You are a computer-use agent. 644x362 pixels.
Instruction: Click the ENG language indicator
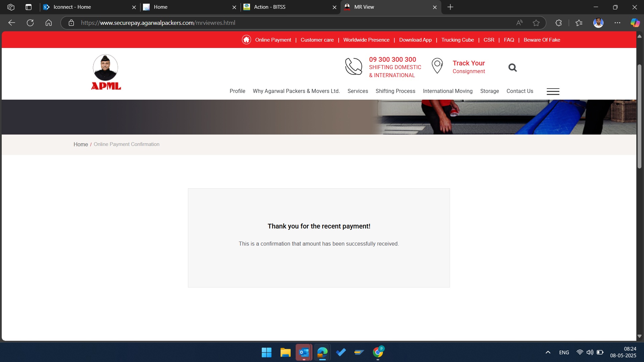coord(564,352)
